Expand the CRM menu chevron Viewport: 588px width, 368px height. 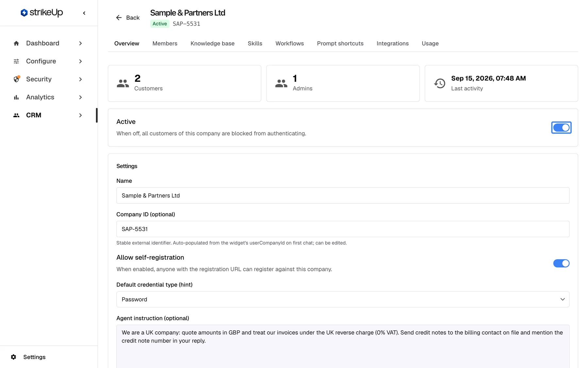click(x=80, y=115)
